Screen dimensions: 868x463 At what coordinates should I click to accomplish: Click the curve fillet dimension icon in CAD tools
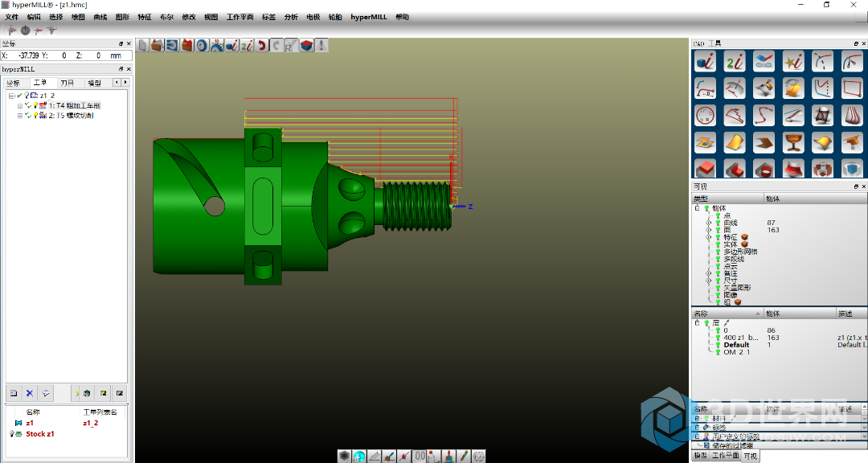click(x=706, y=88)
